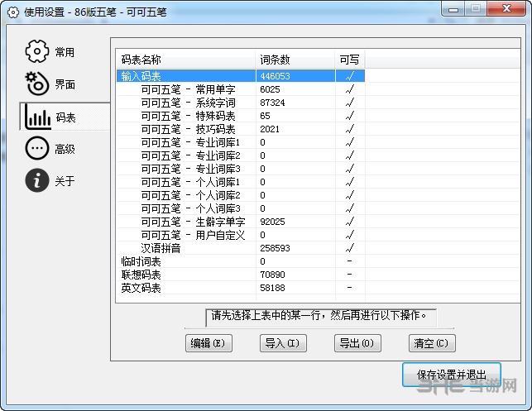Toggle writable check for 特殊码表 row

click(350, 116)
